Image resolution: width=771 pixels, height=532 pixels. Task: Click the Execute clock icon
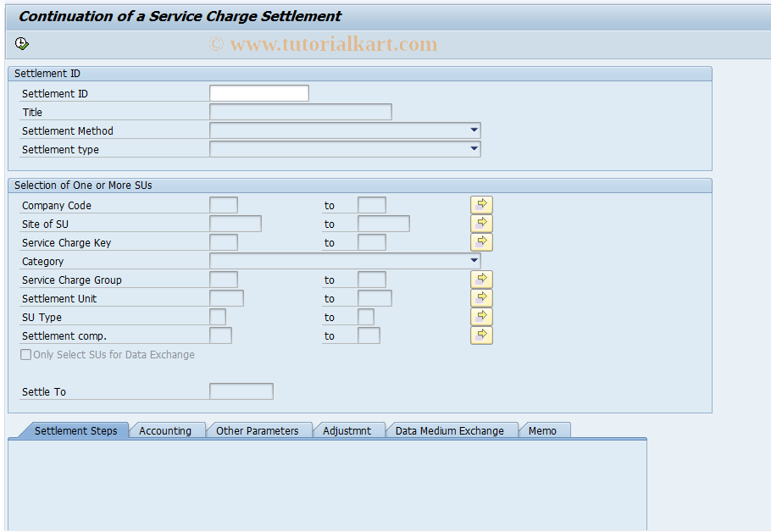coord(22,44)
